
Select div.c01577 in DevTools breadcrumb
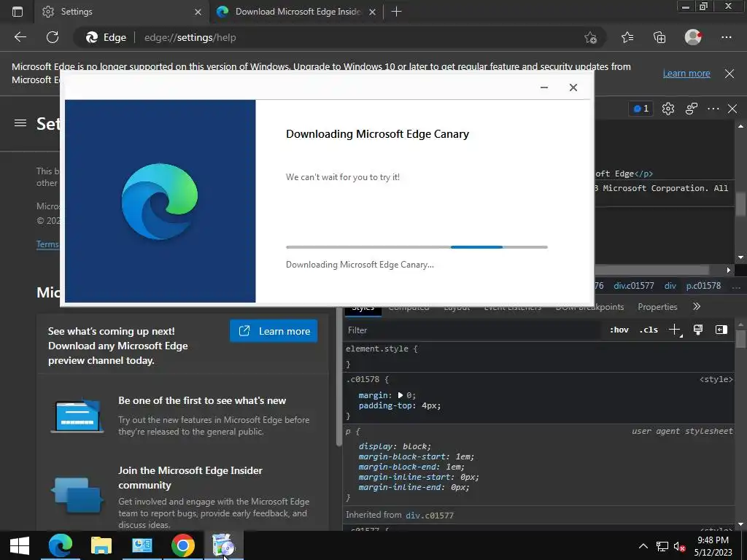(x=634, y=286)
